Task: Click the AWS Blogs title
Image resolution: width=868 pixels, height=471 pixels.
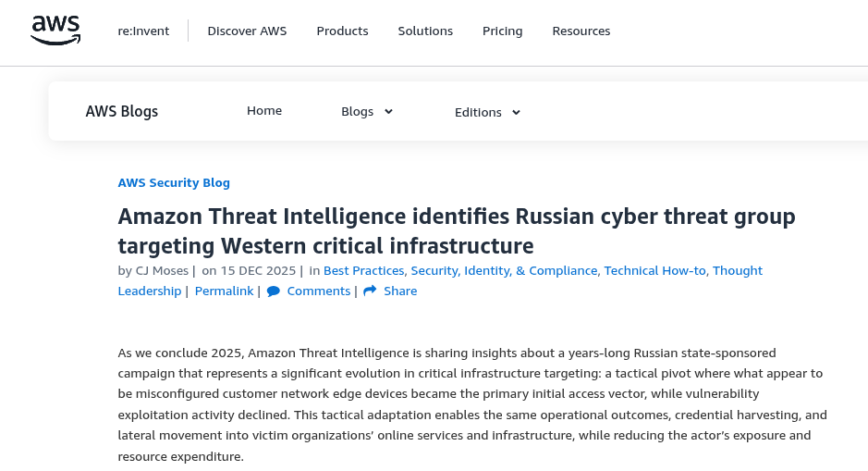Action: tap(122, 112)
